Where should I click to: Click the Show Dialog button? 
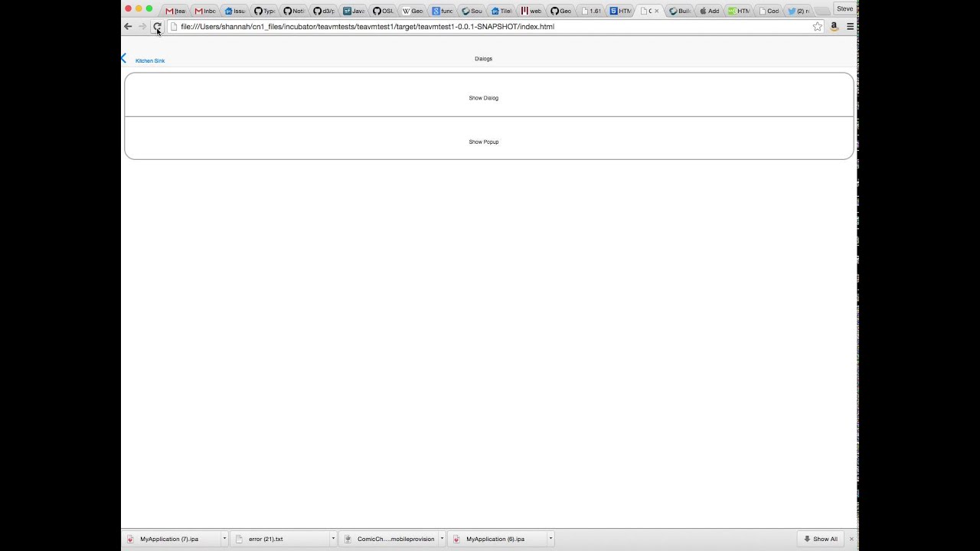coord(489,95)
